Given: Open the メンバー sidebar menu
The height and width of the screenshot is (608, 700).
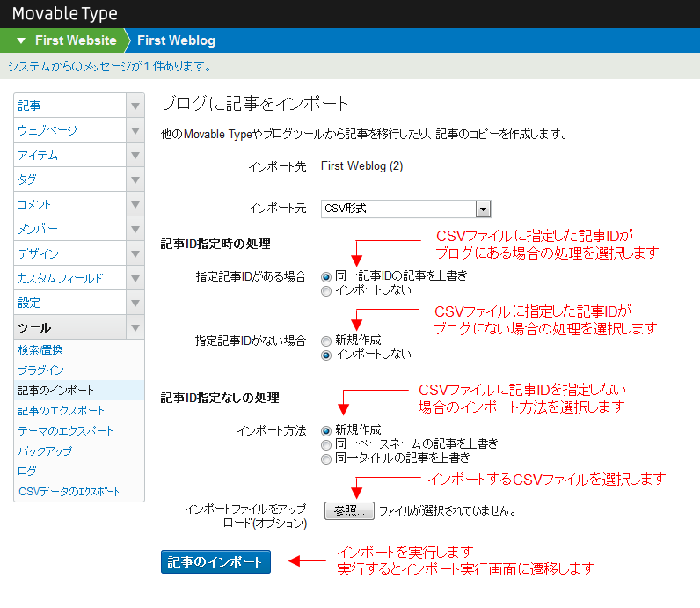Looking at the screenshot, I should 70,229.
